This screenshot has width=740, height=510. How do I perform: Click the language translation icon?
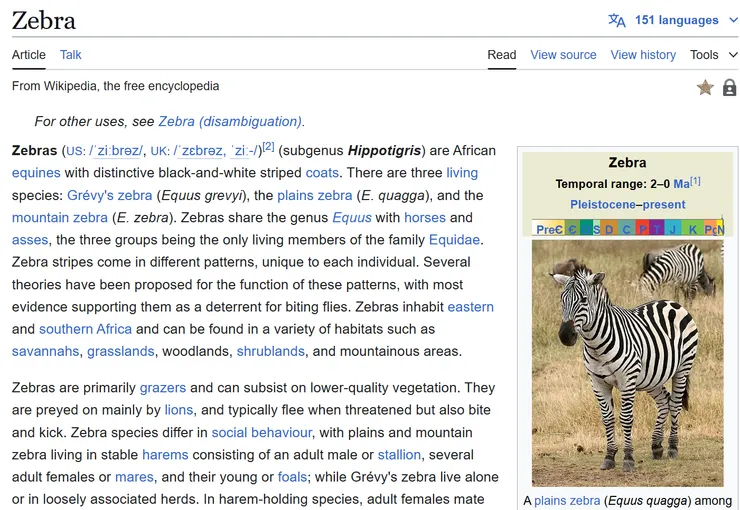click(617, 20)
